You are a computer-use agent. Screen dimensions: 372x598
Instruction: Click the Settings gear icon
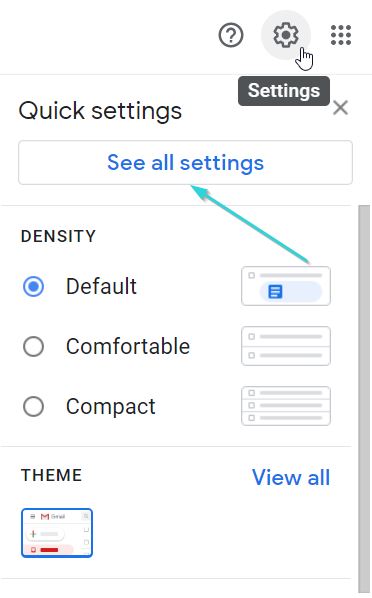[286, 35]
